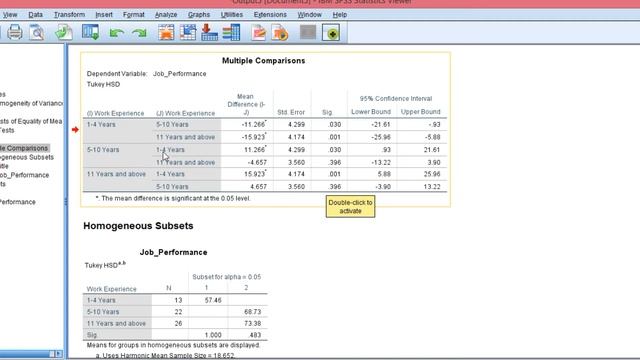Click the significance footnote about 0.05 level
The width and height of the screenshot is (640, 360).
click(173, 198)
